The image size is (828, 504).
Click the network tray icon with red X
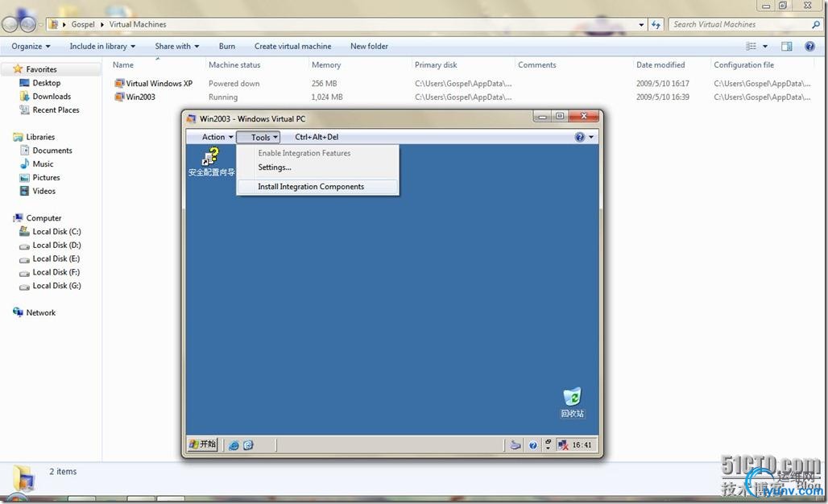tap(563, 445)
